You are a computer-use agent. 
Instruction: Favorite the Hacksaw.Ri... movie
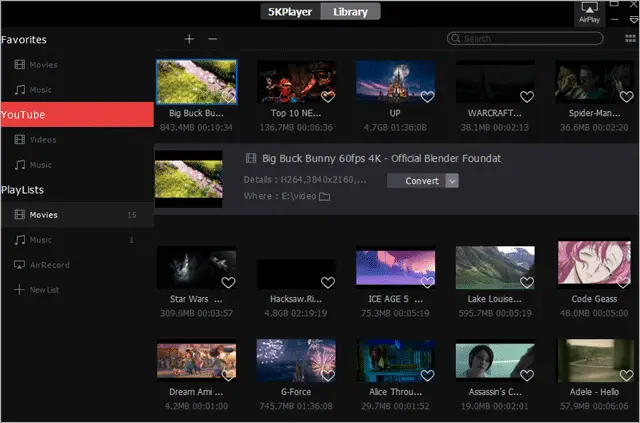coord(328,283)
